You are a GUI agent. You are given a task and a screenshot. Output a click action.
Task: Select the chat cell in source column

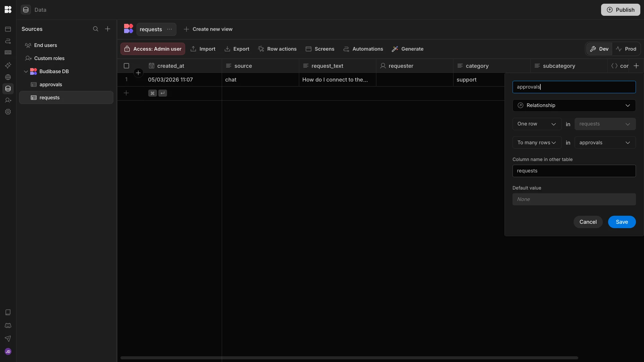(x=260, y=80)
